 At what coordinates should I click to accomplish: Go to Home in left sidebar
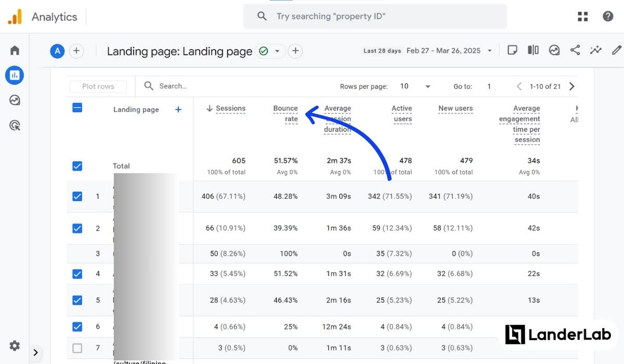click(15, 50)
